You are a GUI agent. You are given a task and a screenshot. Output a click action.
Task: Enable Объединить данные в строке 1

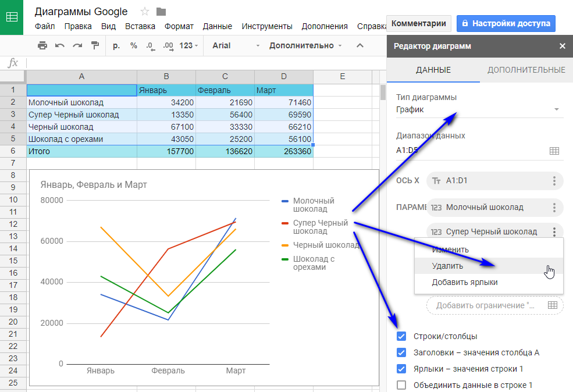[x=401, y=385]
